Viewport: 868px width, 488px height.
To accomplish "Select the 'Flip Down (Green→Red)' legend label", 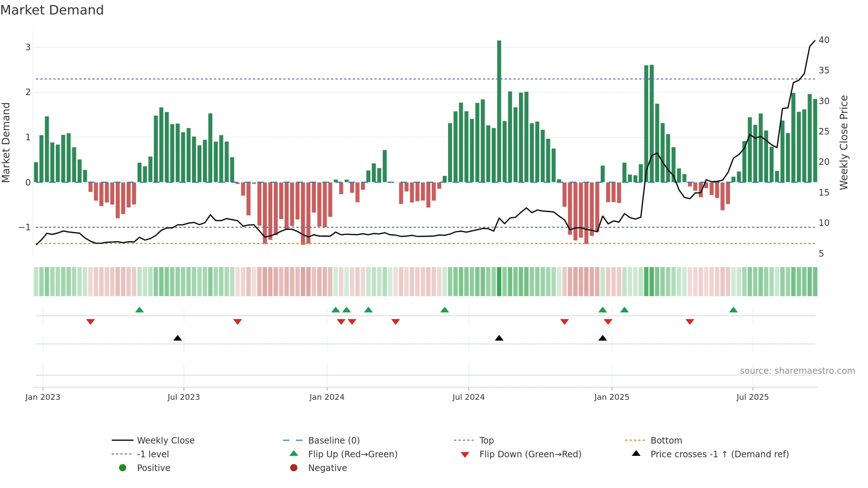I will click(530, 454).
